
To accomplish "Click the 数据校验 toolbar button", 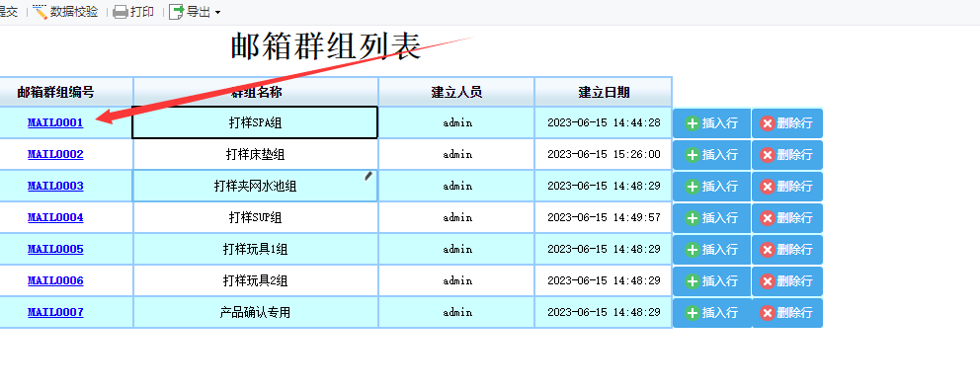I will tap(65, 12).
